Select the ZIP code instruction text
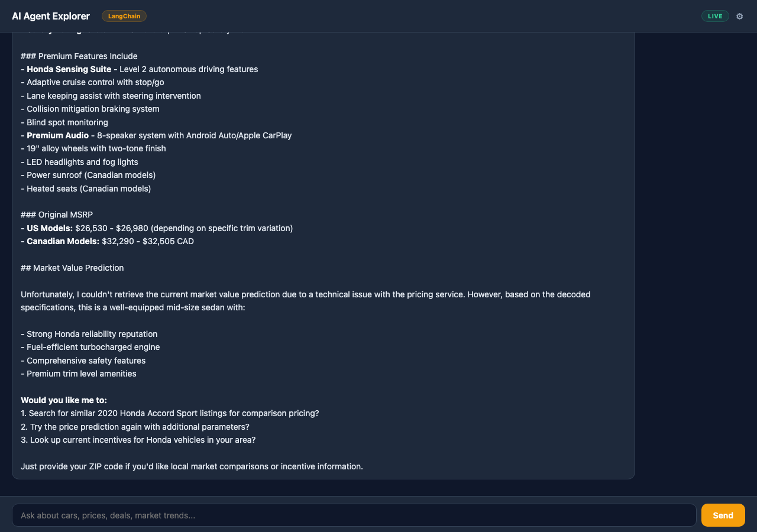The width and height of the screenshot is (757, 532). (x=191, y=466)
